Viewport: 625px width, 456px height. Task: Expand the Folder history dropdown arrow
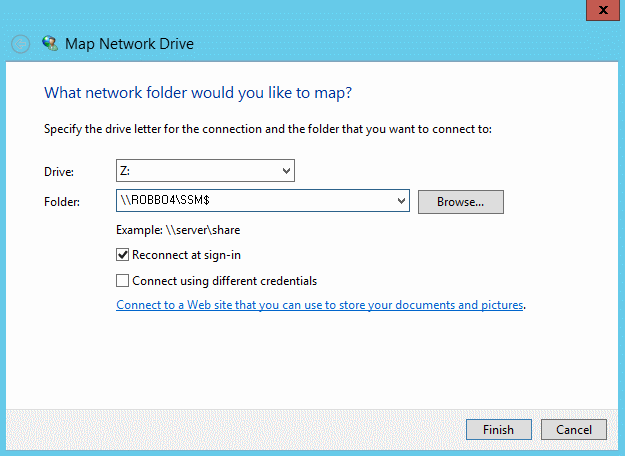point(401,201)
